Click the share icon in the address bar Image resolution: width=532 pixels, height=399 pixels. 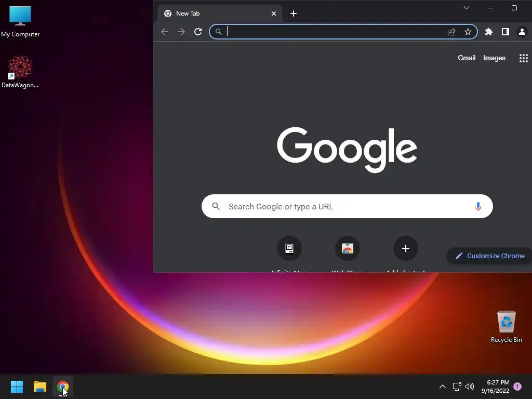[451, 32]
